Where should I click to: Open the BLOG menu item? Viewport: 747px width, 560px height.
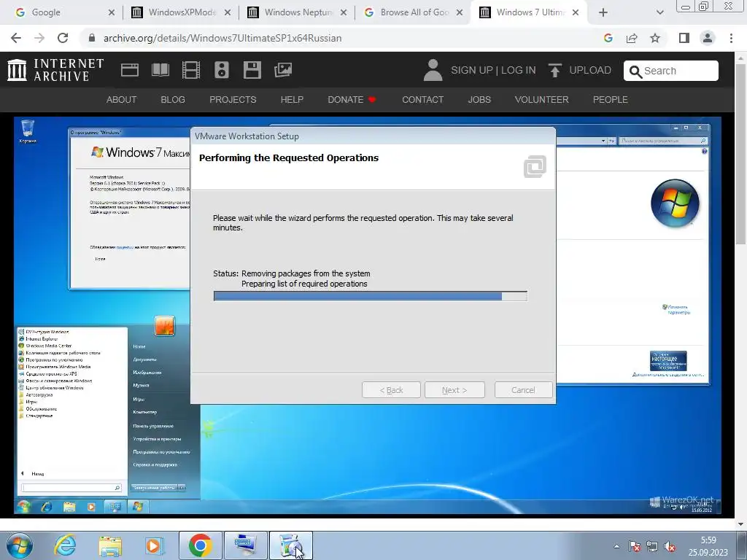click(x=173, y=99)
